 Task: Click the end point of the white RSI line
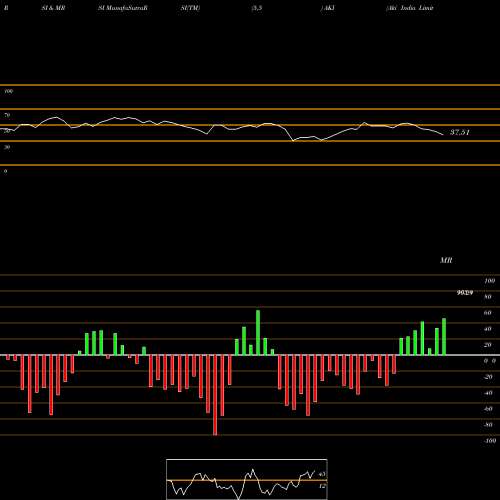[x=443, y=134]
